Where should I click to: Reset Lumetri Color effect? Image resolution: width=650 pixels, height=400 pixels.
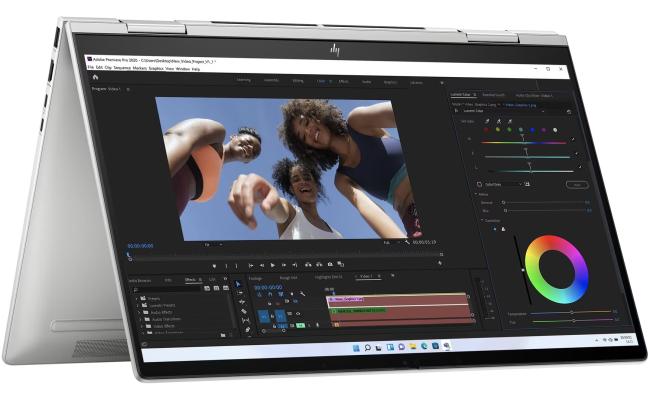tap(569, 112)
